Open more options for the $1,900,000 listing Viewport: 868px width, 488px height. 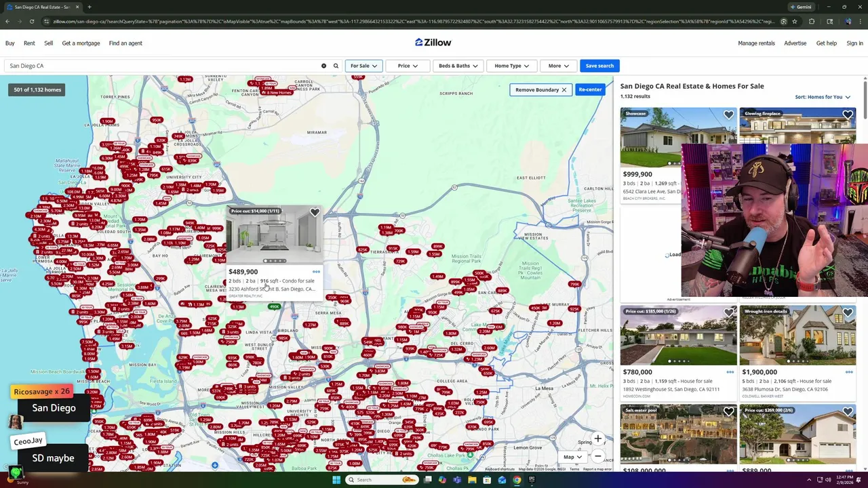849,372
